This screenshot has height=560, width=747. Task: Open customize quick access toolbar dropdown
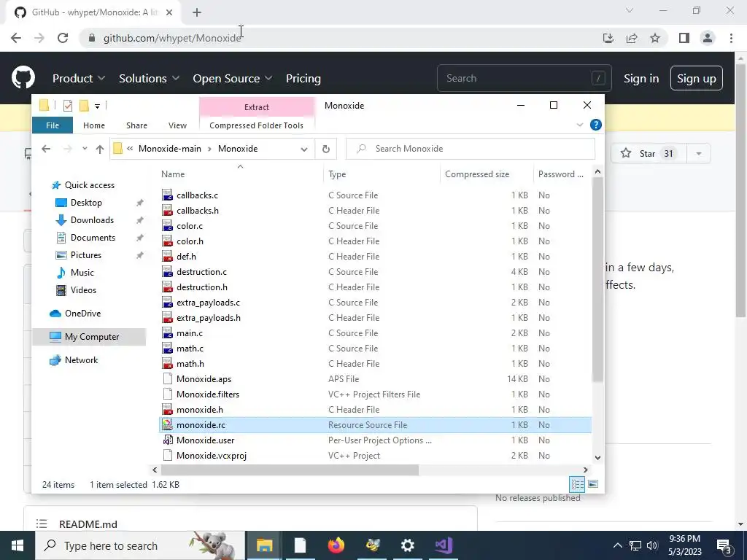point(97,106)
